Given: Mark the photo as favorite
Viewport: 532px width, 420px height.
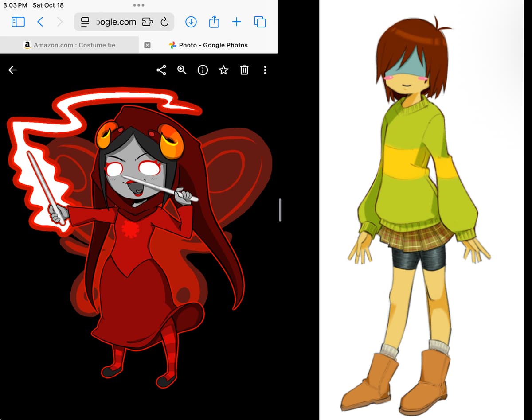Looking at the screenshot, I should pyautogui.click(x=223, y=70).
